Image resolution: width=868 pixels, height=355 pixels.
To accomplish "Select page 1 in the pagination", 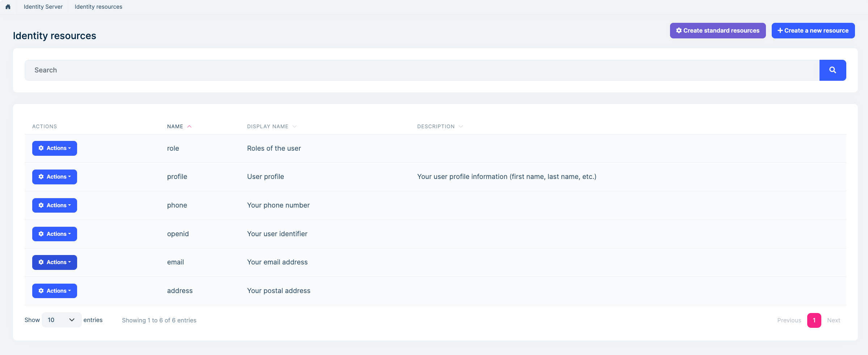I will coord(814,320).
